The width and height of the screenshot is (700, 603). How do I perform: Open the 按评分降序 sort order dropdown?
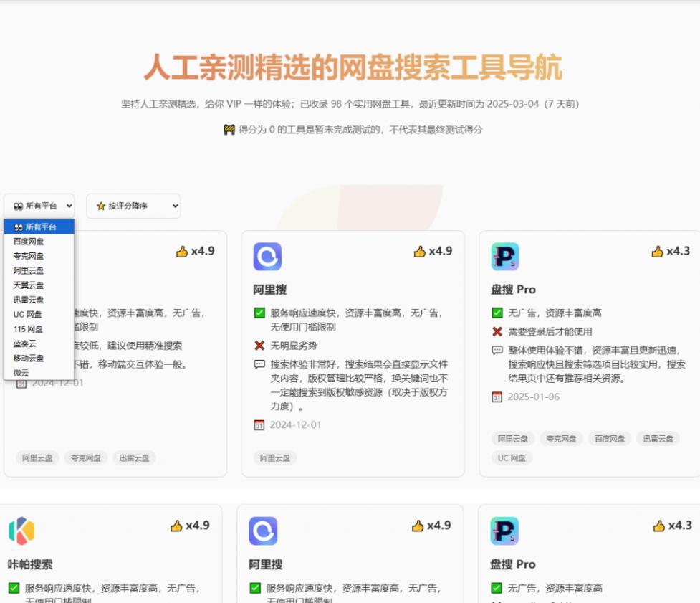point(133,206)
